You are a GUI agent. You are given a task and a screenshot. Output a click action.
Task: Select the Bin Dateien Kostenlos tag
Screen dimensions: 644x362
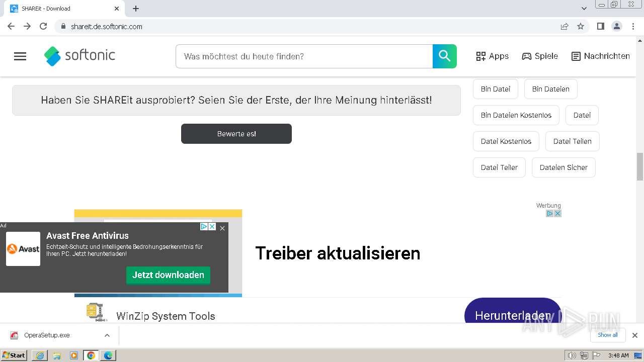[516, 115]
